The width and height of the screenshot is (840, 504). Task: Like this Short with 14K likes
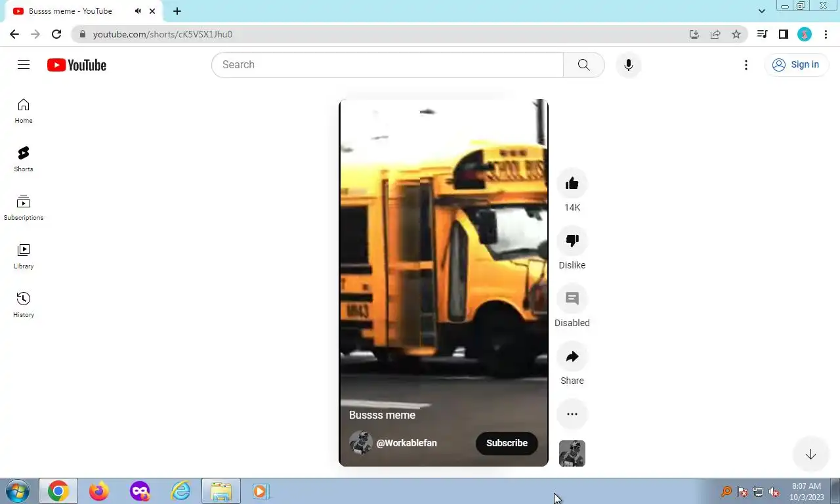click(572, 183)
